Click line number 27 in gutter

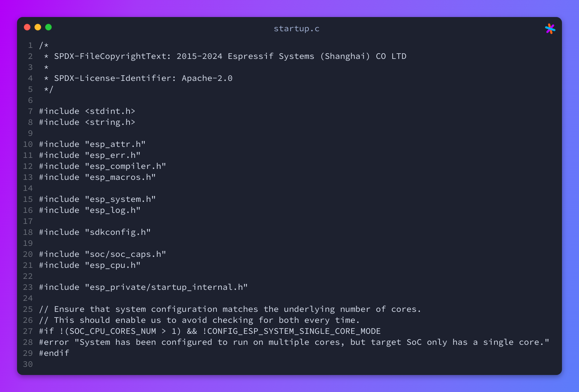point(28,331)
